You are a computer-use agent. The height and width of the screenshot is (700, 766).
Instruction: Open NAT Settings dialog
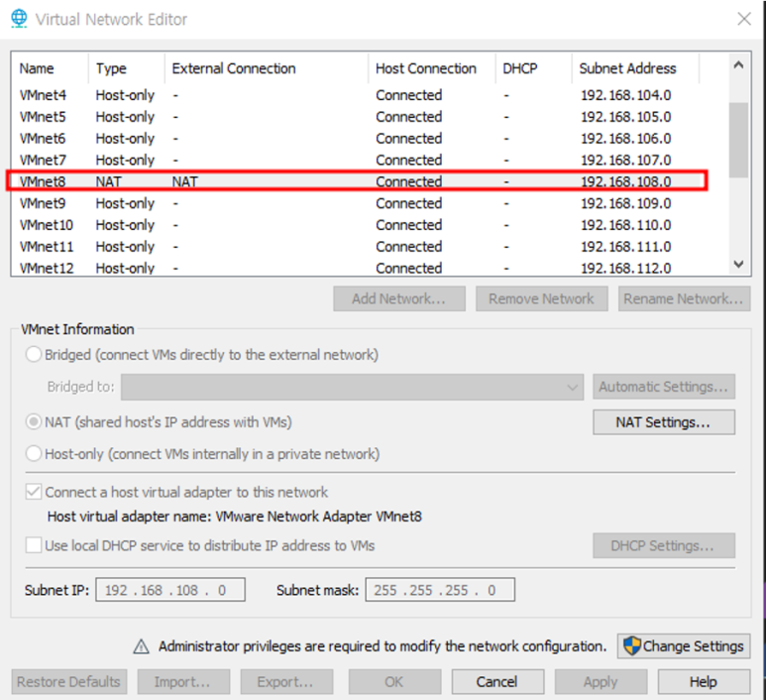(663, 422)
